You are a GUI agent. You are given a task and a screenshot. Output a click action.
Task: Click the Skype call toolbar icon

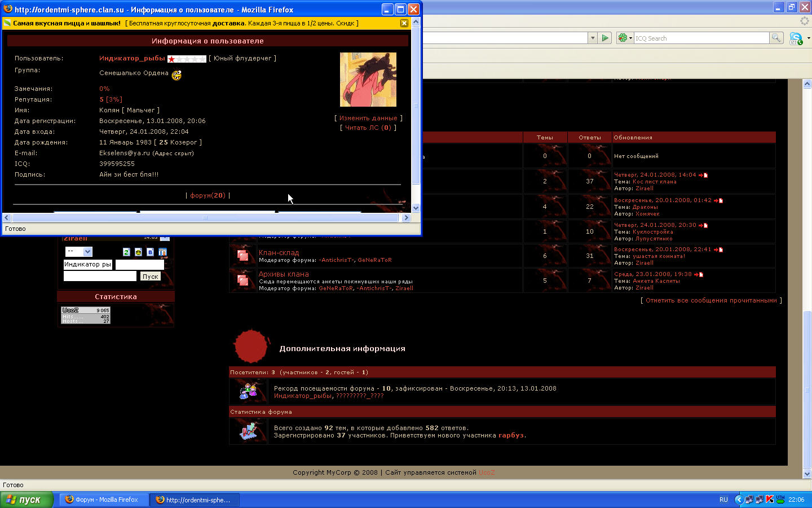pyautogui.click(x=796, y=38)
